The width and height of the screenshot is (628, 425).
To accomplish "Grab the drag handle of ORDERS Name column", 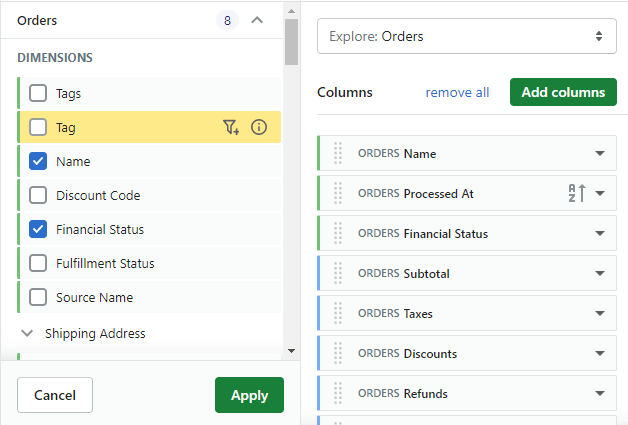I will coord(338,153).
